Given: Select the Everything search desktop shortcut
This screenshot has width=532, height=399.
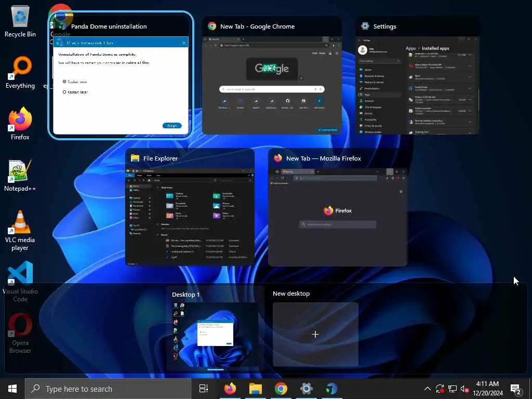Looking at the screenshot, I should (x=20, y=73).
